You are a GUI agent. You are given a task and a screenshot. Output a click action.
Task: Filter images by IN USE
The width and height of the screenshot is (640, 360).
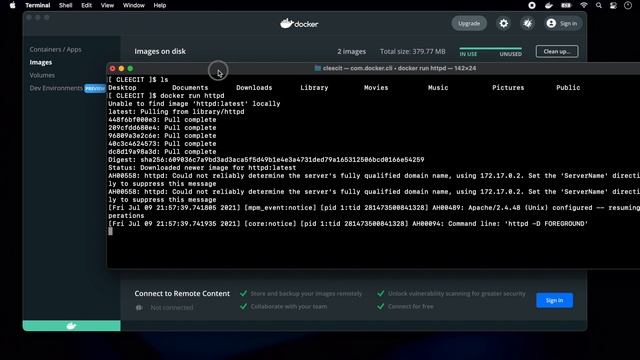(x=468, y=54)
